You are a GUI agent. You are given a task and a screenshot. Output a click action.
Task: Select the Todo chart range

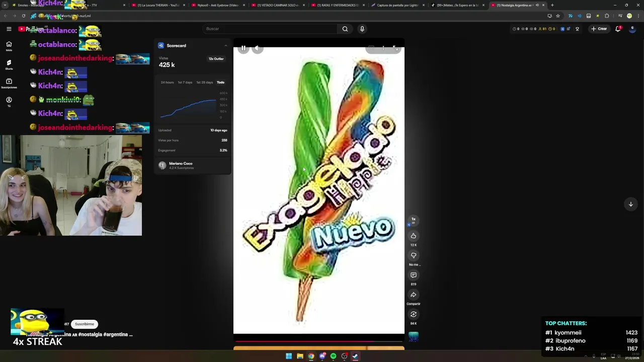tap(220, 82)
